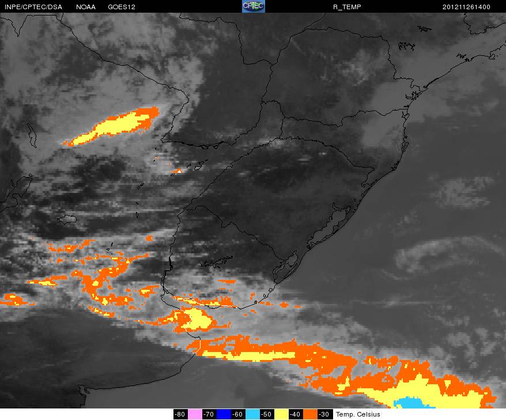This screenshot has height=420, width=506.
Task: Click the Temp. Celsius legend label
Action: tap(358, 414)
